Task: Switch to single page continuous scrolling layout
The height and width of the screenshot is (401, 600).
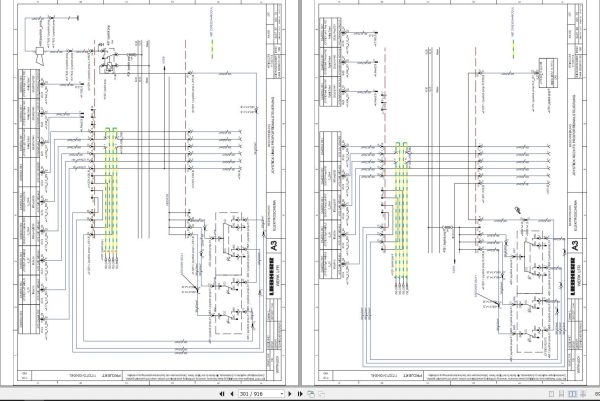Action: pyautogui.click(x=561, y=394)
